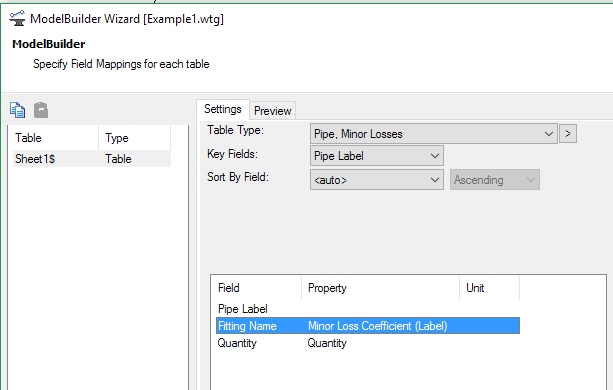Viewport: 613px width, 390px height.
Task: Click the Paste mappings clipboard icon
Action: coord(41,110)
